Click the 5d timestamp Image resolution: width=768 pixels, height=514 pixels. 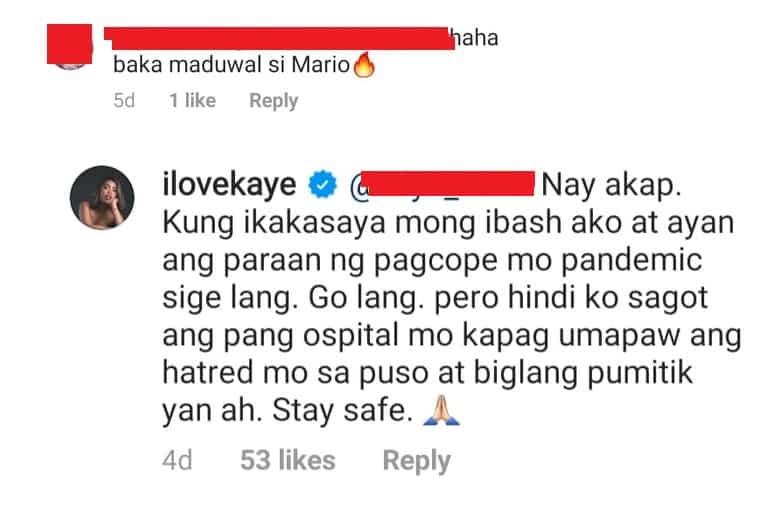coord(124,100)
